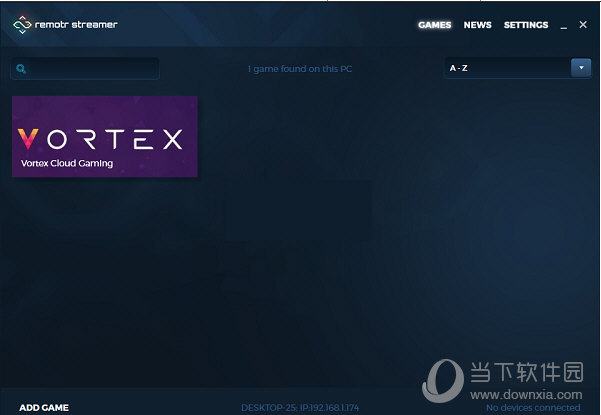Click the '1 game found on this PC' text
This screenshot has height=415, width=601.
click(300, 69)
